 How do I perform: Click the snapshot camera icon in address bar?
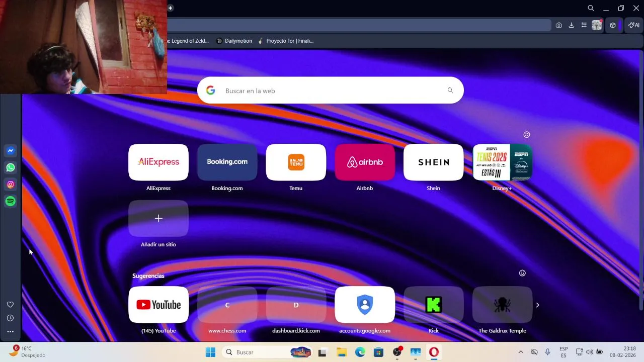[x=559, y=25]
